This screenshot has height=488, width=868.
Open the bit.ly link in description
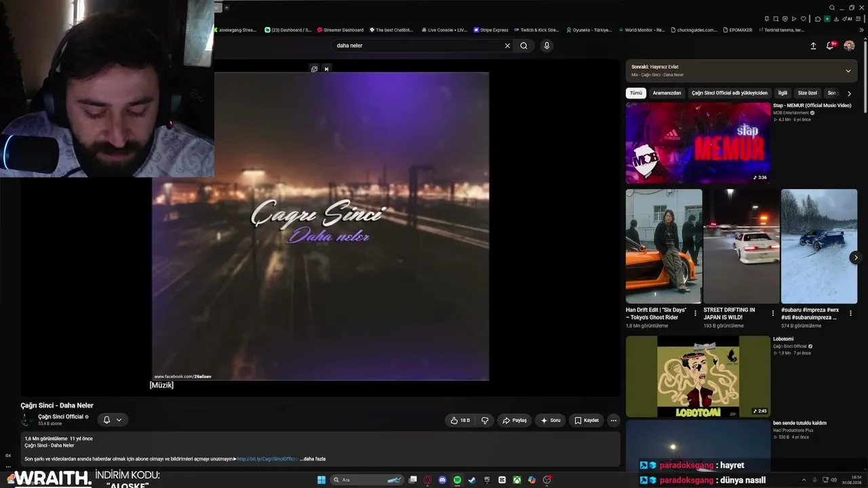click(x=267, y=459)
